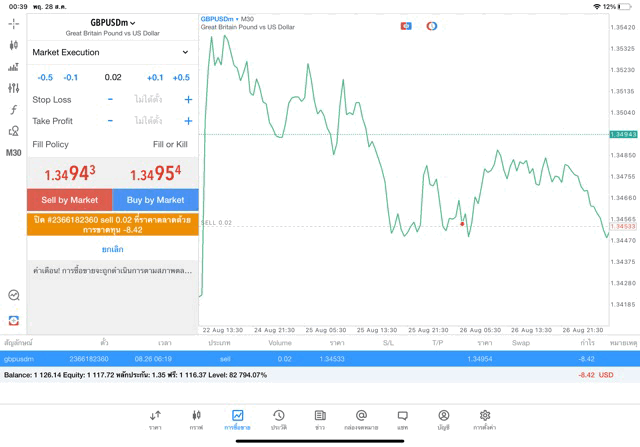Change the M30 timeframe
Viewport: 640px width, 447px height.
click(x=13, y=153)
